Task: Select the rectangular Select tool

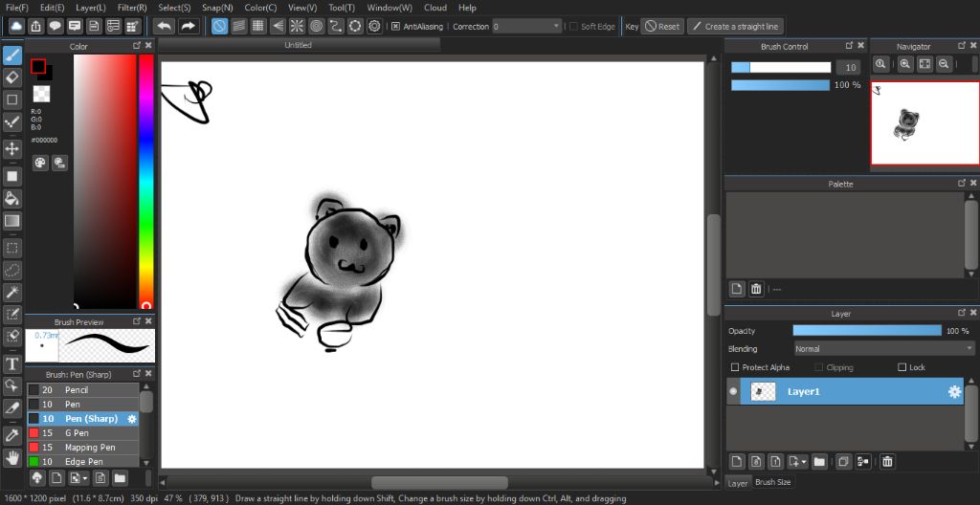Action: pos(11,248)
